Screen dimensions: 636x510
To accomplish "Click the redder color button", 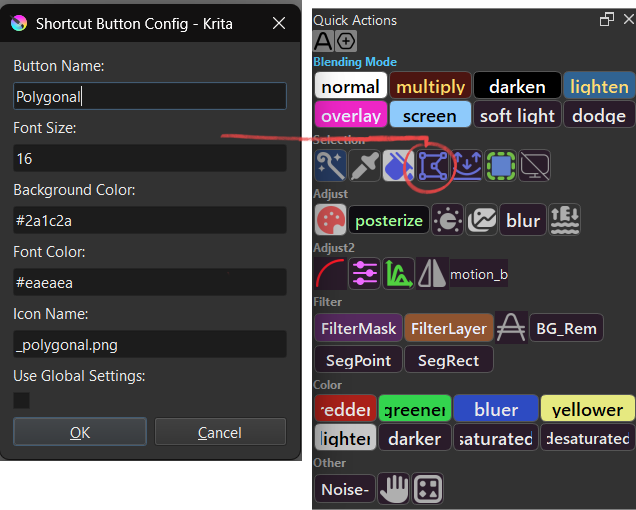I will 346,409.
